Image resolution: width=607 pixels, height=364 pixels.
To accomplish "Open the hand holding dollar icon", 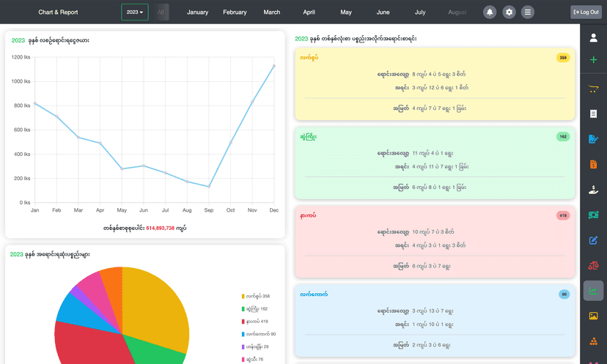I will 593,190.
